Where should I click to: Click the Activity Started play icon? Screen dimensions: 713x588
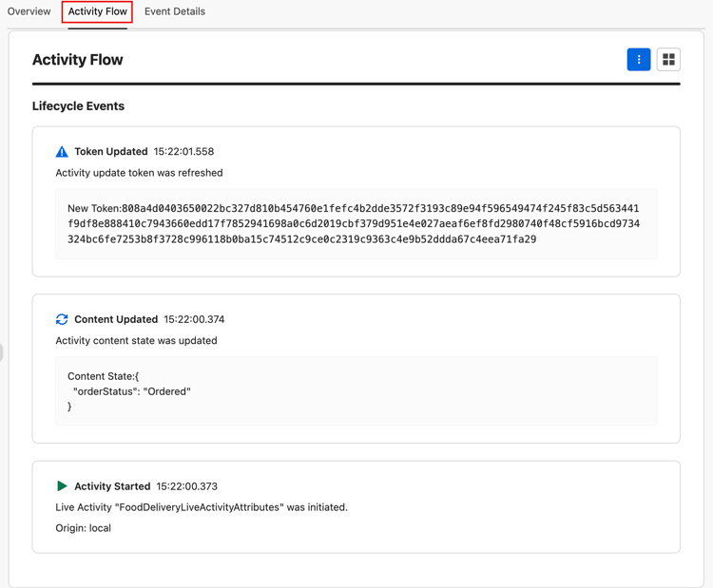(62, 486)
